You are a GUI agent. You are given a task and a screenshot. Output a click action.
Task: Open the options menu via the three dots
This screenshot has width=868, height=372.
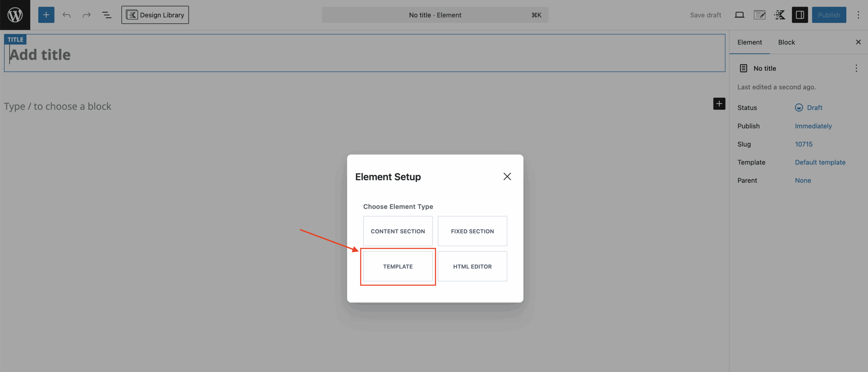click(859, 15)
